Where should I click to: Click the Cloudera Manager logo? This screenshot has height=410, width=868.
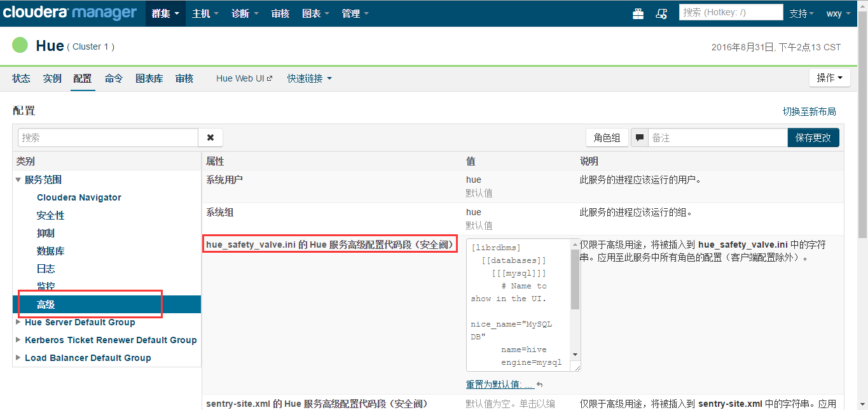pos(69,13)
